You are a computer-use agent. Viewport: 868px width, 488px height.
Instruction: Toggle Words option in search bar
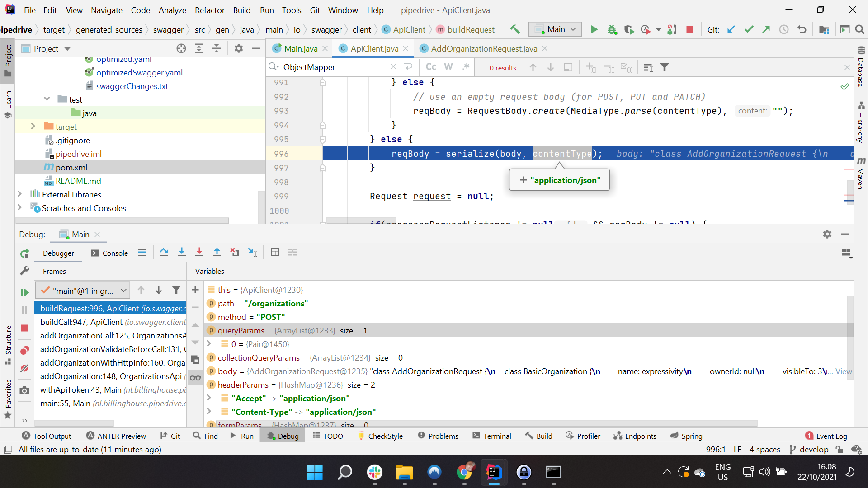pos(448,67)
